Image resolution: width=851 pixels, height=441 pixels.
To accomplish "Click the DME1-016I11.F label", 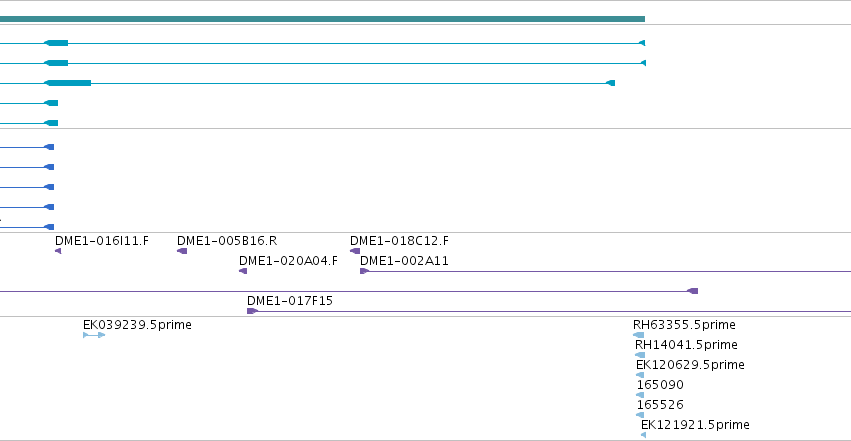I will [101, 241].
